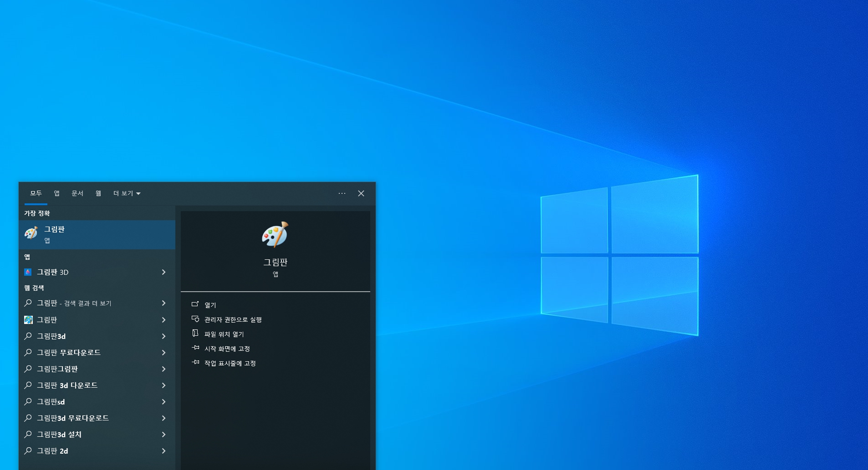Image resolution: width=868 pixels, height=470 pixels.
Task: Click the search icon beside 그림판그림판
Action: coord(28,369)
